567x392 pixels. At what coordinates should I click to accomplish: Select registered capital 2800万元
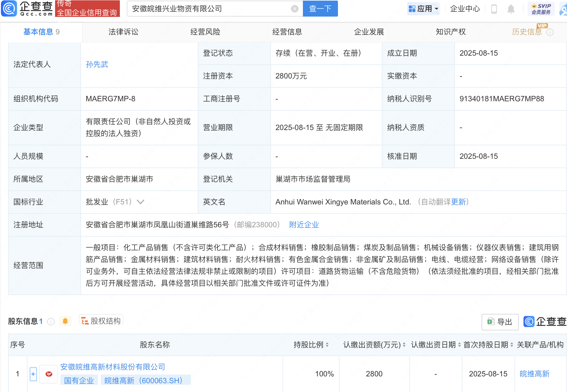click(x=291, y=76)
